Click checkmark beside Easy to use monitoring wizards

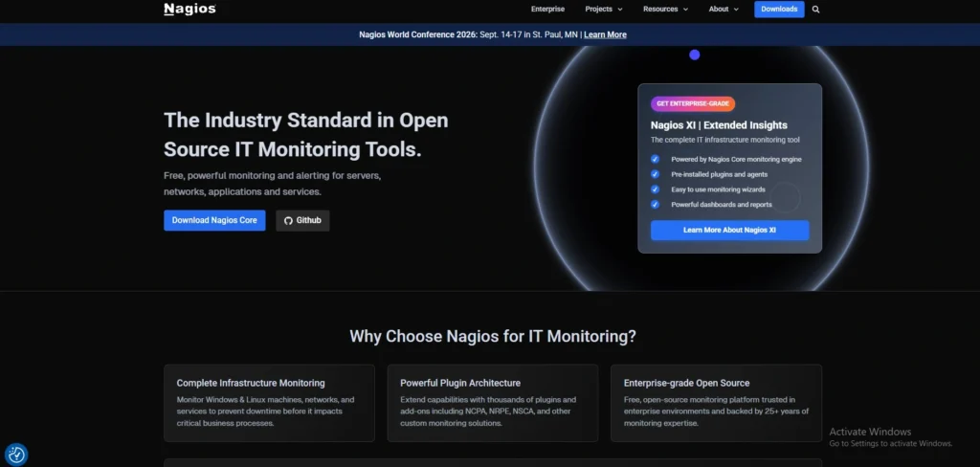click(x=655, y=189)
